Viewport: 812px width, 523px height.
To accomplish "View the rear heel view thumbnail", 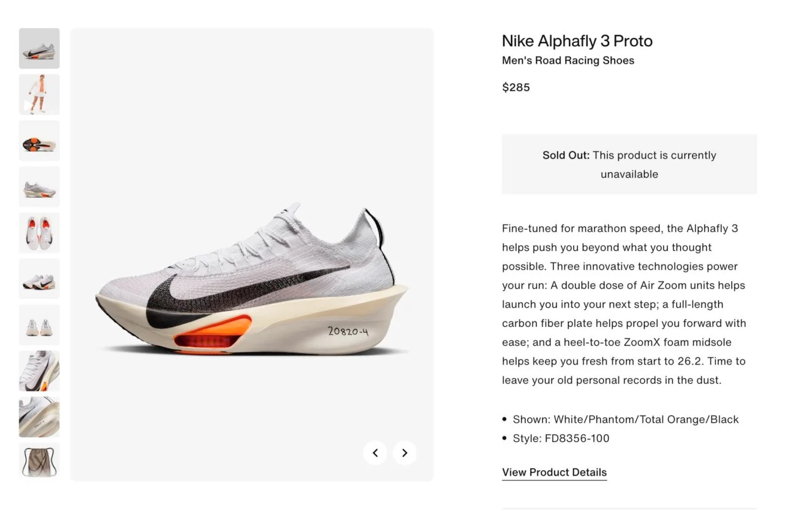I will tap(39, 325).
